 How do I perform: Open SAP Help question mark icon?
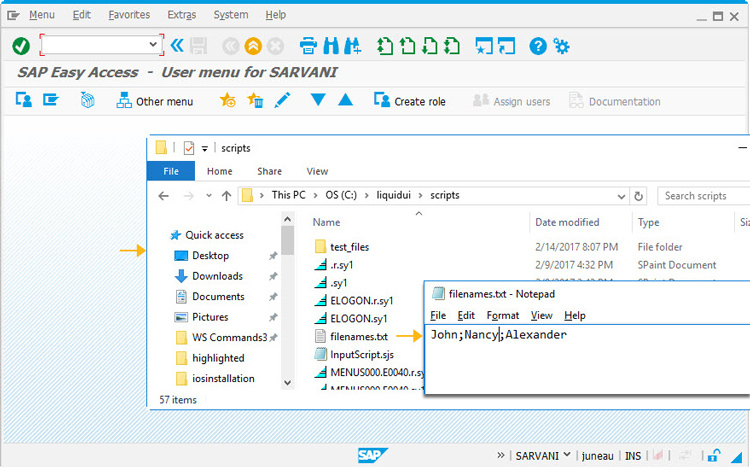click(538, 46)
